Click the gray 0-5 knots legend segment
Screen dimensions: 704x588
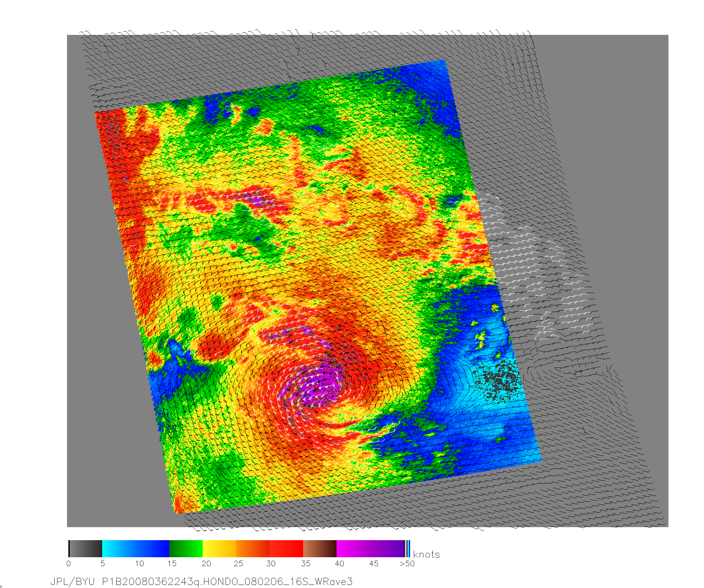[x=85, y=549]
